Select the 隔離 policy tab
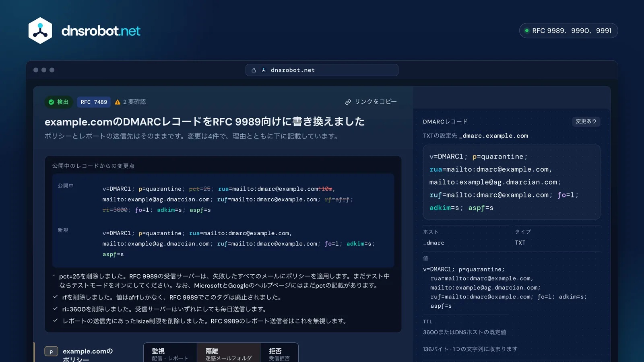644x362 pixels. 229,354
